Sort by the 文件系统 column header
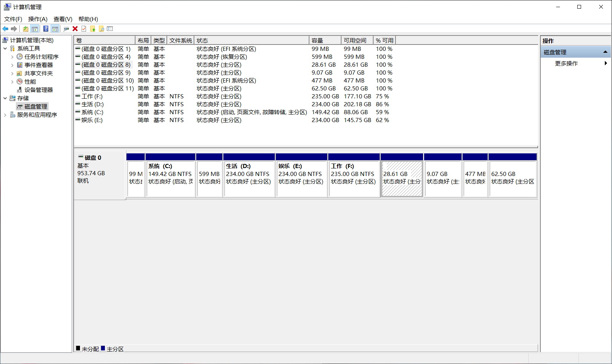Viewport: 612px width, 364px height. pyautogui.click(x=181, y=40)
